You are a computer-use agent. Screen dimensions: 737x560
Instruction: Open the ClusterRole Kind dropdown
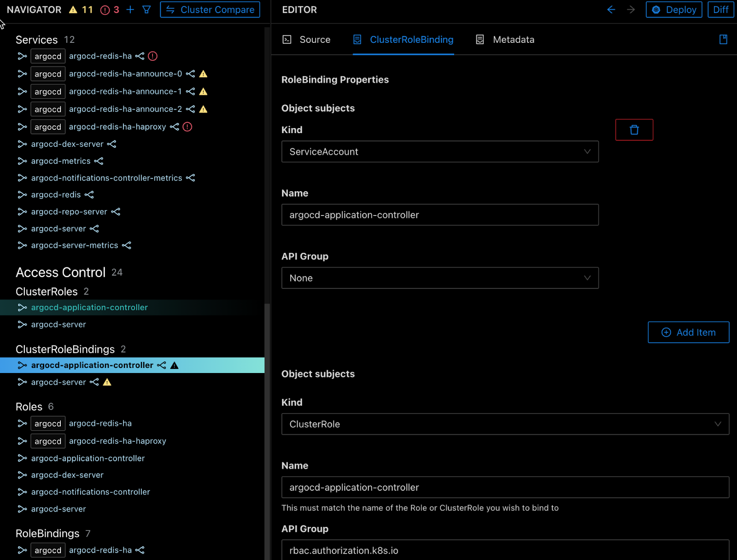505,424
